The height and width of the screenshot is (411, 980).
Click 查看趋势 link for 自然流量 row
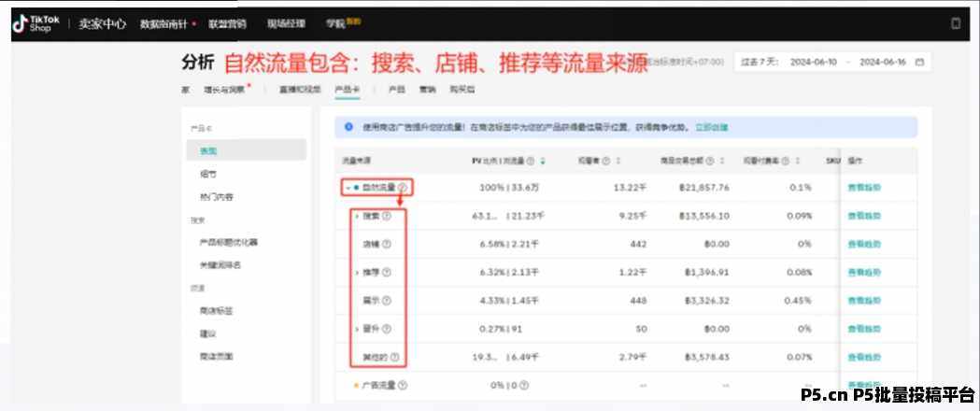[863, 188]
